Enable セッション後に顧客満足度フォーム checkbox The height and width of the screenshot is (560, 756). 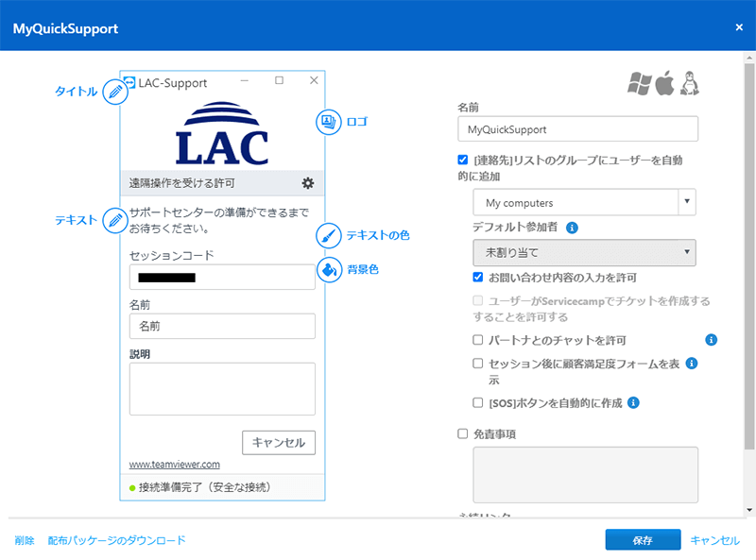478,363
